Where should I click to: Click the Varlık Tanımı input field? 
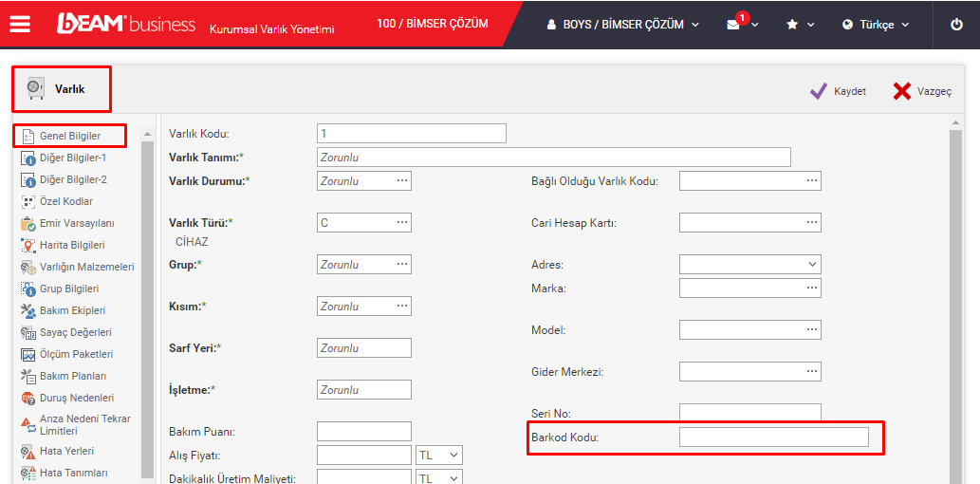554,157
